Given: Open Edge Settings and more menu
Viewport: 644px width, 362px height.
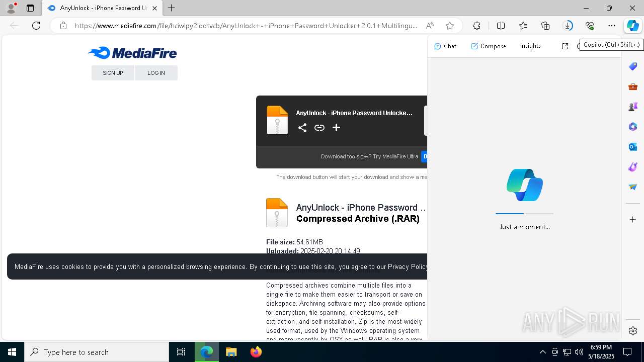Looking at the screenshot, I should click(612, 26).
